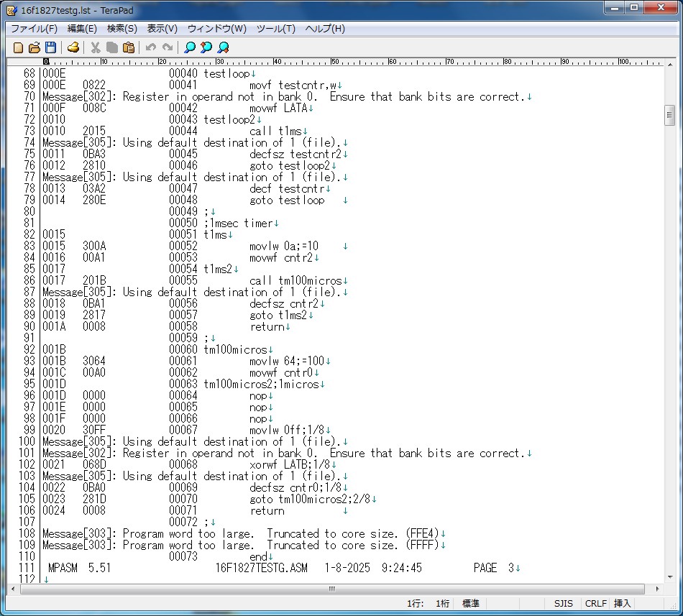683x616 pixels.
Task: Click the vertical scrollbar down arrow
Action: click(x=669, y=577)
